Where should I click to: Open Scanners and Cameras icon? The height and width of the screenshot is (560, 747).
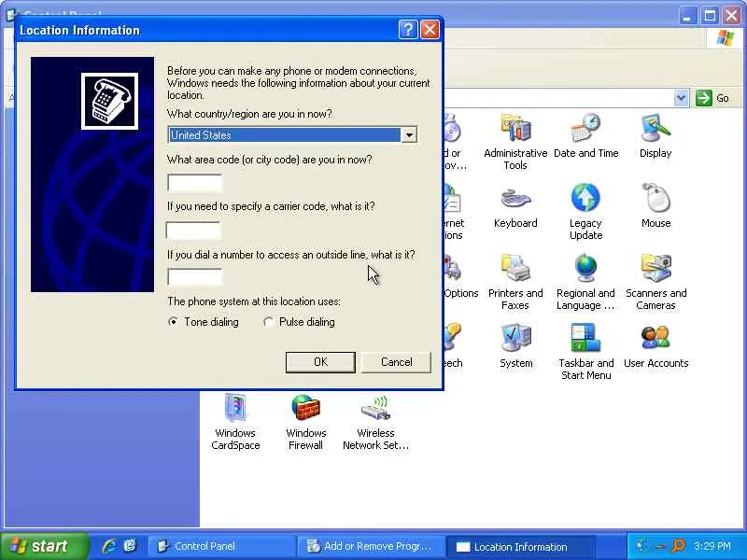(656, 282)
